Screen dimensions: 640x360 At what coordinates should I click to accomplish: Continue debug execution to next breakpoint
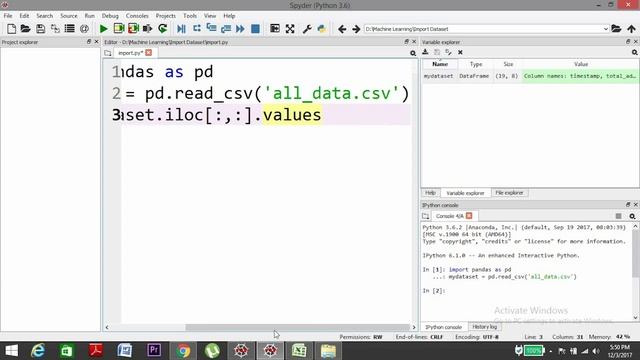coord(240,29)
